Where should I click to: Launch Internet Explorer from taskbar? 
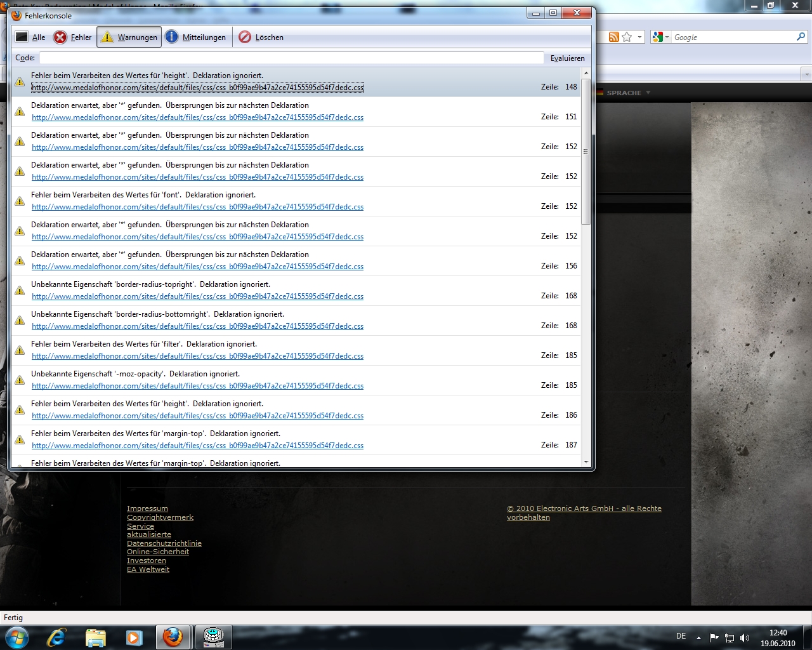point(56,637)
